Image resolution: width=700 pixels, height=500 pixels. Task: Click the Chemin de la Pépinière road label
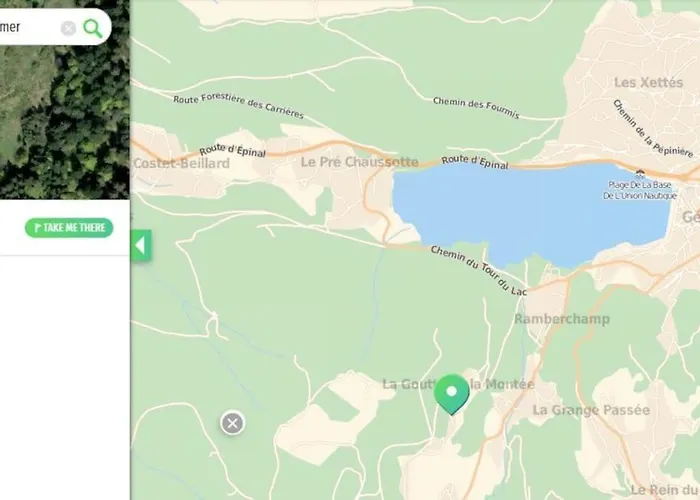click(x=653, y=129)
